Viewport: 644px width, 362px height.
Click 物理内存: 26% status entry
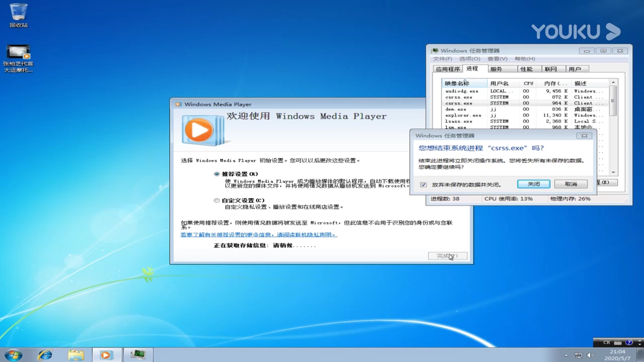pyautogui.click(x=570, y=199)
